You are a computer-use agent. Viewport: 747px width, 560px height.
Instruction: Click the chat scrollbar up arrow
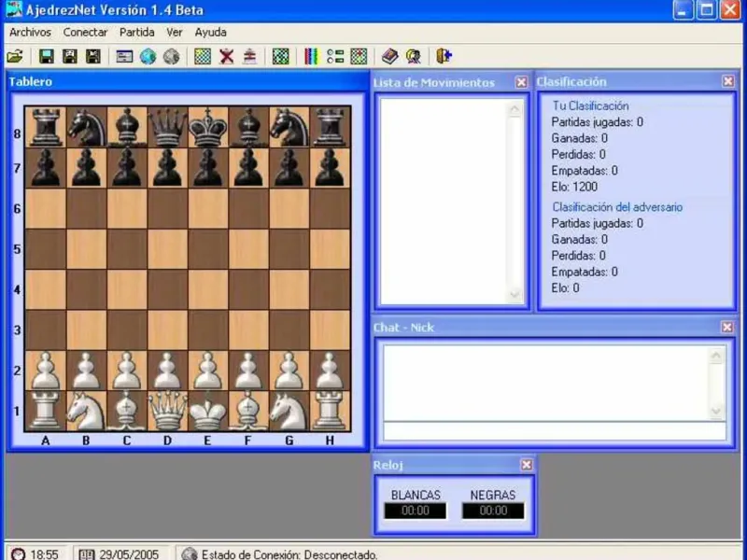point(716,356)
